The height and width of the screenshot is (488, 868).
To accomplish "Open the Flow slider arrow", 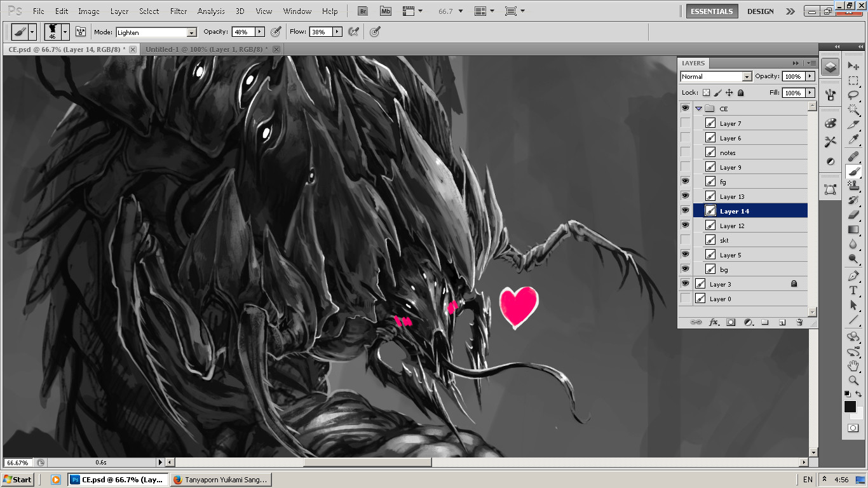I will 337,32.
